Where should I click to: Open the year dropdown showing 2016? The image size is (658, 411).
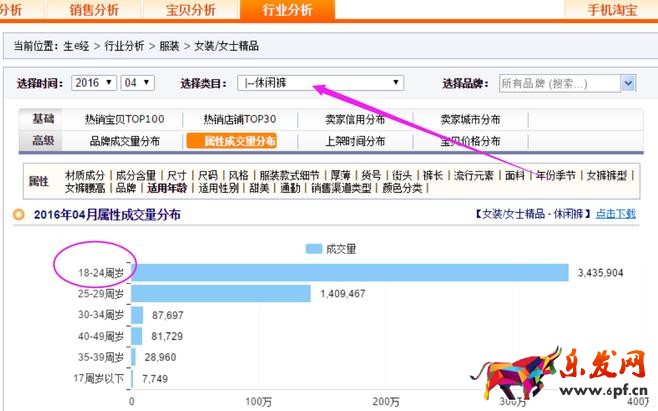tap(93, 83)
